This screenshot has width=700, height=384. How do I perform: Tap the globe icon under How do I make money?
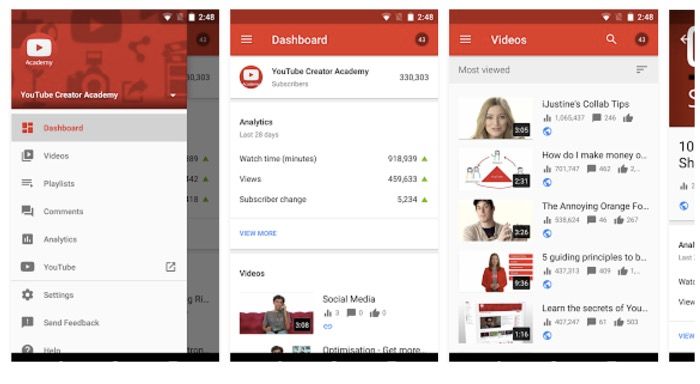(x=547, y=182)
